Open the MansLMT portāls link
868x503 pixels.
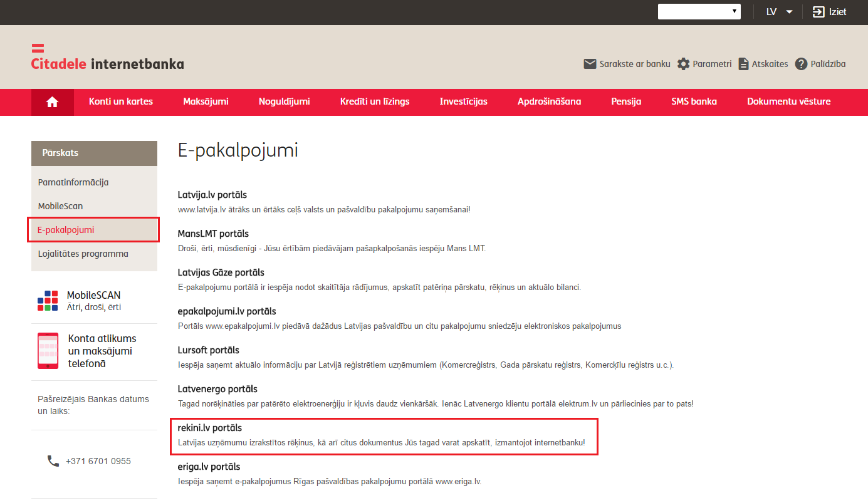tap(213, 234)
